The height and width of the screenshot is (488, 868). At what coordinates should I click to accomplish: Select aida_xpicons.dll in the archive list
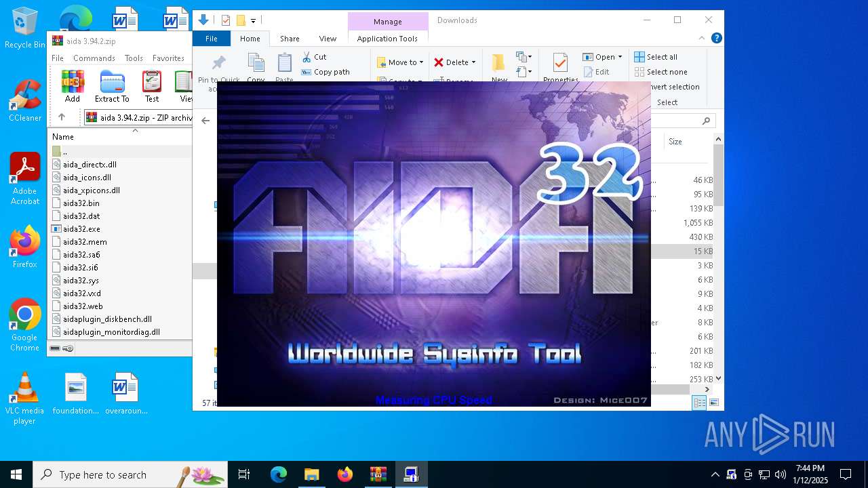point(91,190)
